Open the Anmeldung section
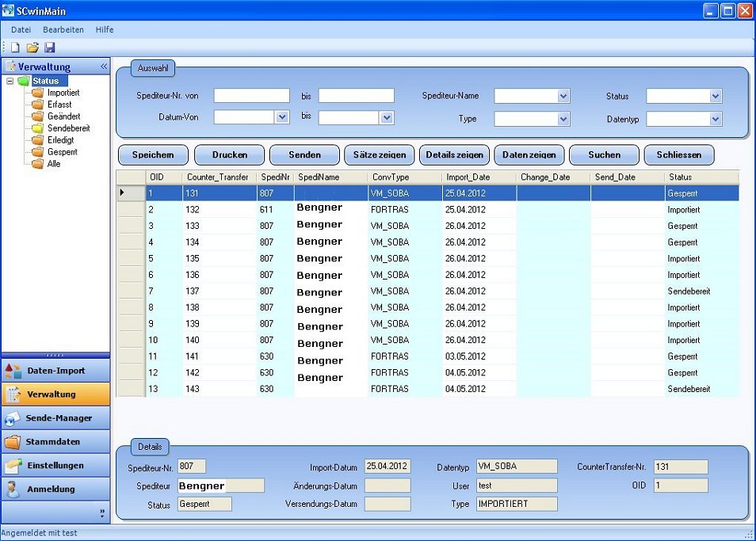756x541 pixels. point(56,489)
